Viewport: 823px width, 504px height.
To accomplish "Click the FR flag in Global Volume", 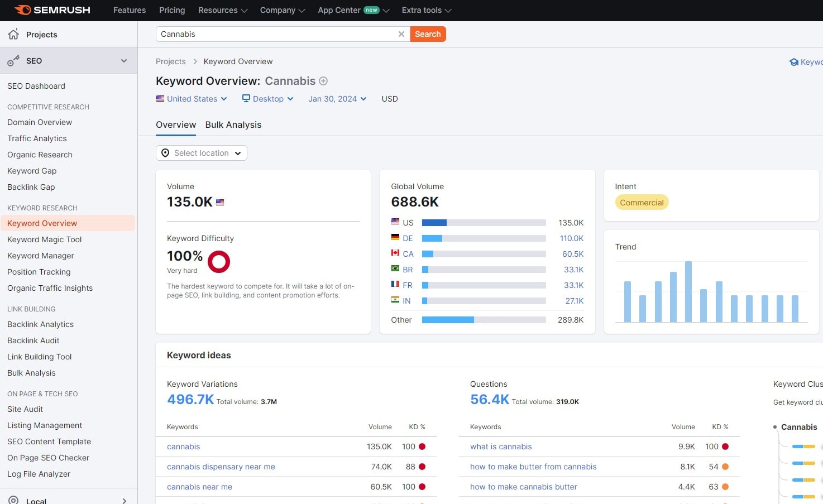I will pos(395,284).
